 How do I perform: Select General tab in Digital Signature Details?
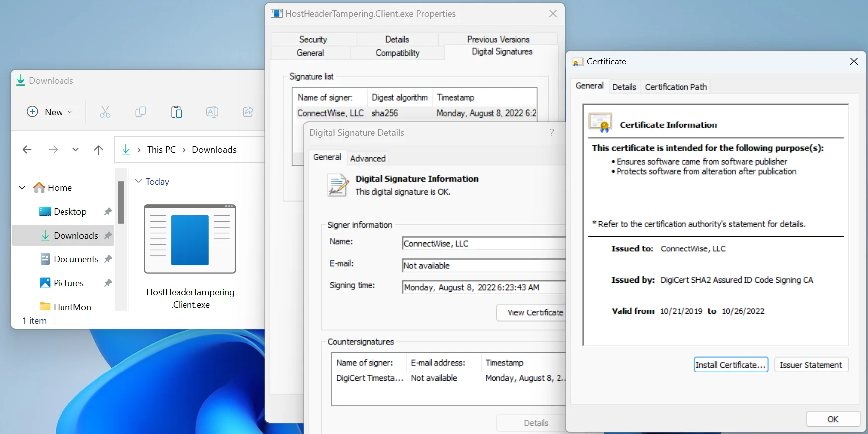327,157
